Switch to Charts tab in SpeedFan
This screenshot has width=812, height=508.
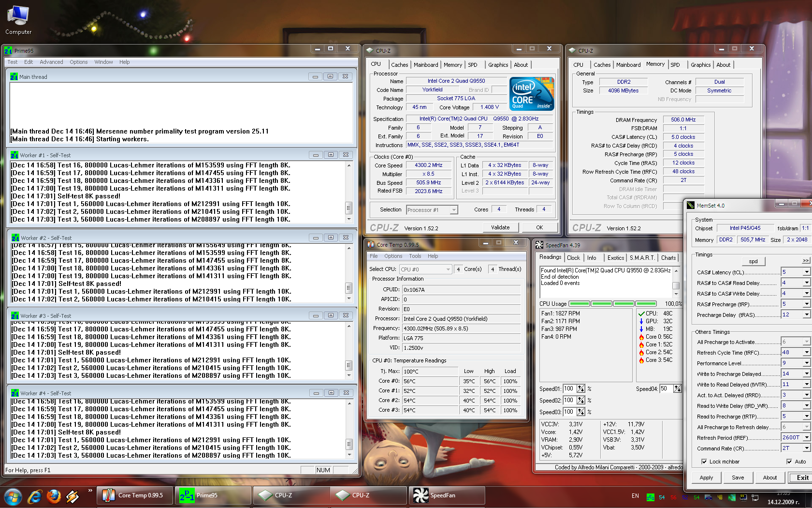(668, 258)
